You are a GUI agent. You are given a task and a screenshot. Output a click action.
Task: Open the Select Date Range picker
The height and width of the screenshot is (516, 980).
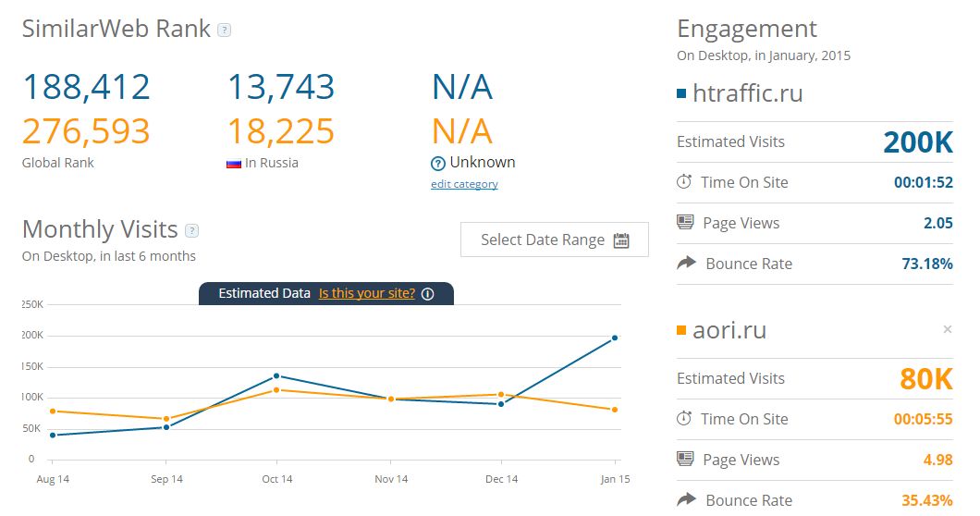(555, 240)
